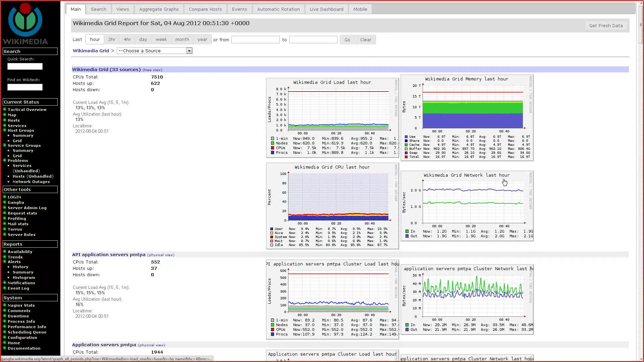644x362 pixels.
Task: Click green bullet beside Map
Action: coord(5,115)
